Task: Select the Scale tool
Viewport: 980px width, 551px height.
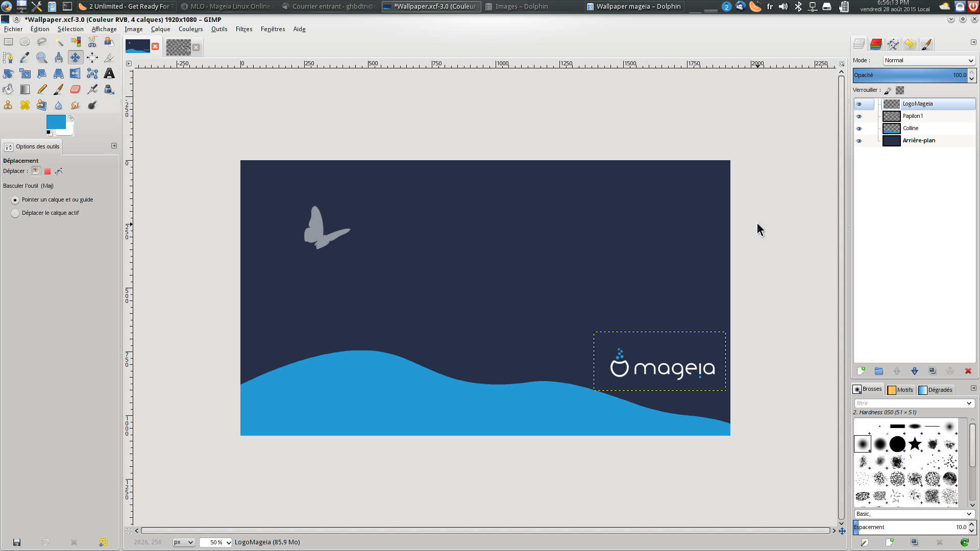Action: tap(25, 73)
